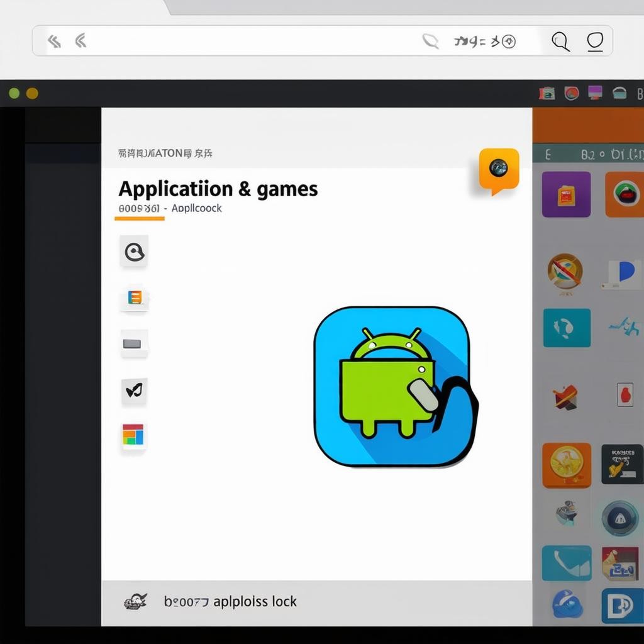Click the large Android robot app icon

pos(394,386)
